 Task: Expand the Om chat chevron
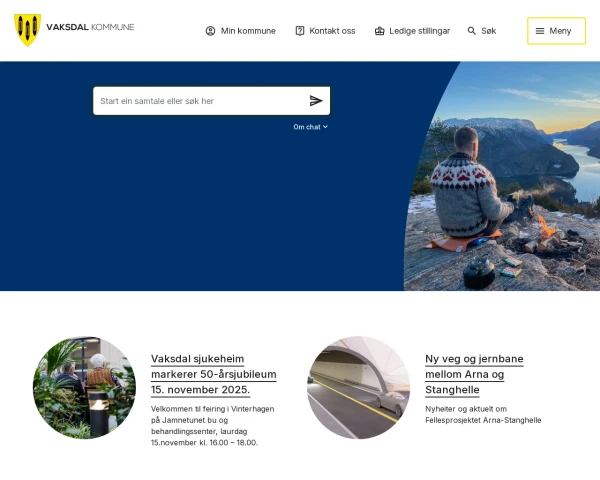click(325, 127)
